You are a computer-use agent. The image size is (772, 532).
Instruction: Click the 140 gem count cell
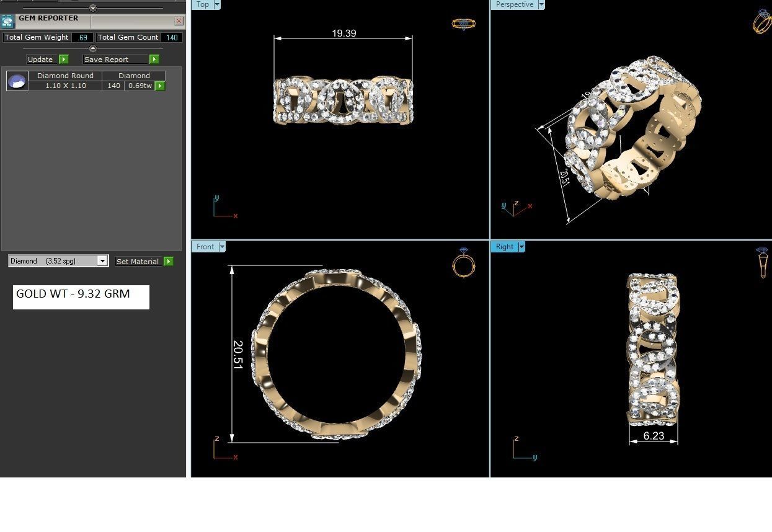click(x=113, y=86)
